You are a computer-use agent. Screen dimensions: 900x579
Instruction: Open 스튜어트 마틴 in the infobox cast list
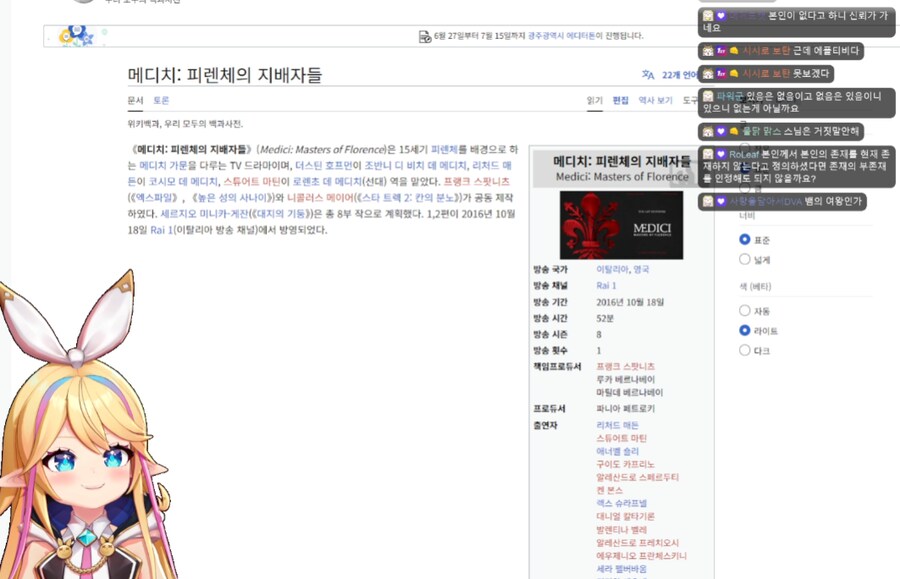pos(622,438)
